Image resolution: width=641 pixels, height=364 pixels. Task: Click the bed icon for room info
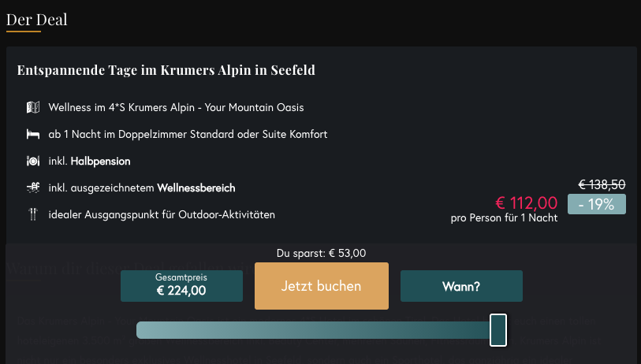point(33,135)
